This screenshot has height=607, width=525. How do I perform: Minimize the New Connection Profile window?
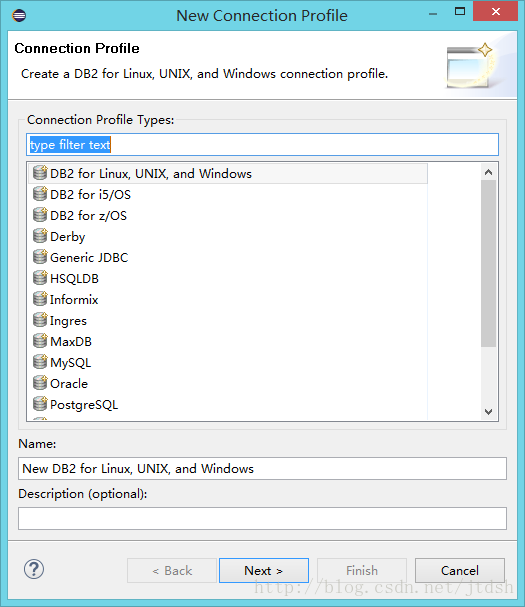click(x=433, y=12)
